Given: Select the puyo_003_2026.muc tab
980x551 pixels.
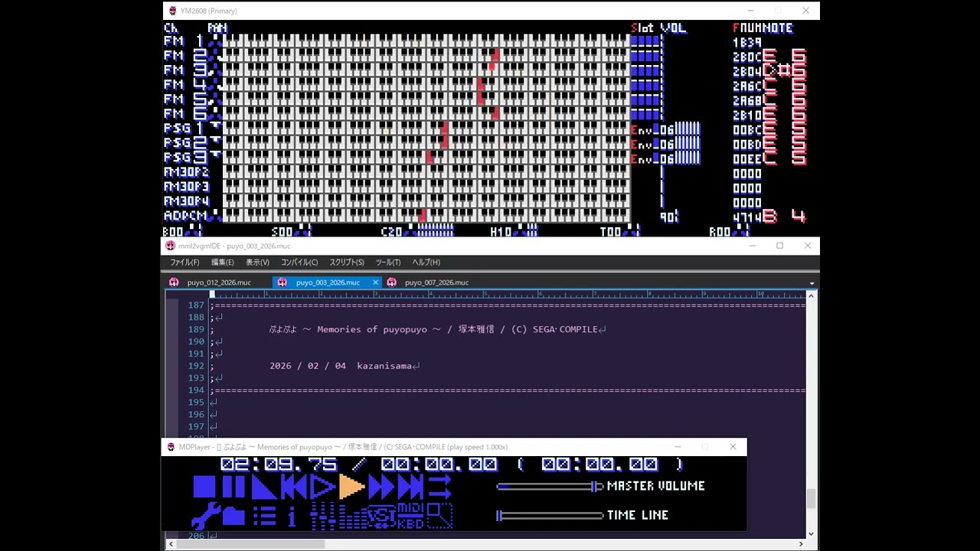Looking at the screenshot, I should click(x=327, y=282).
